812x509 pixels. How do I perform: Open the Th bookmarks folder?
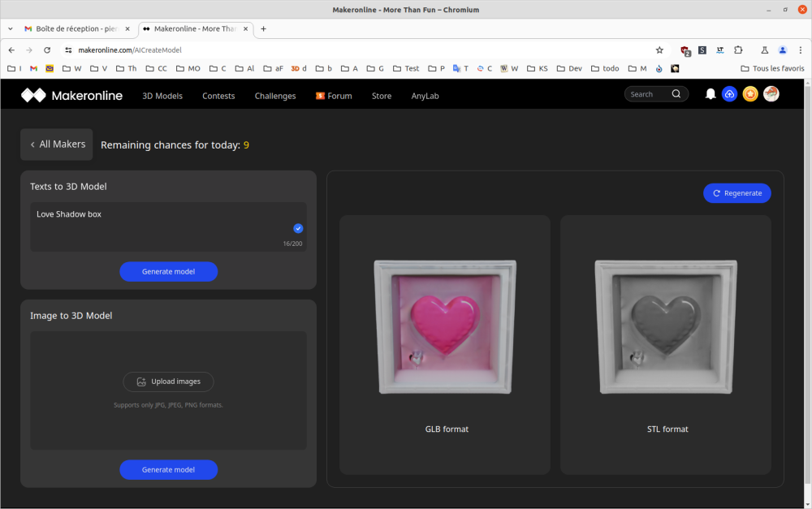pos(127,68)
